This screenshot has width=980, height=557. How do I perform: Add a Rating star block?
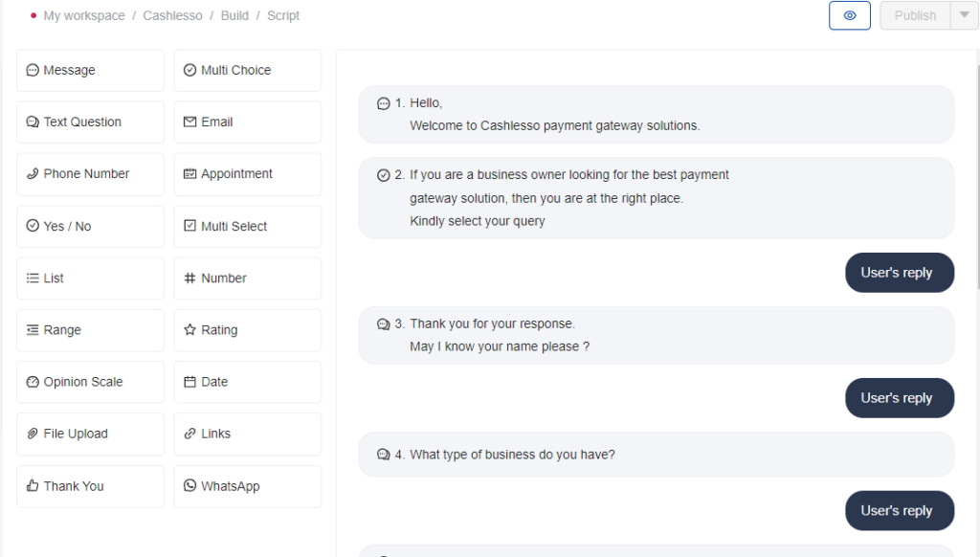pos(248,330)
